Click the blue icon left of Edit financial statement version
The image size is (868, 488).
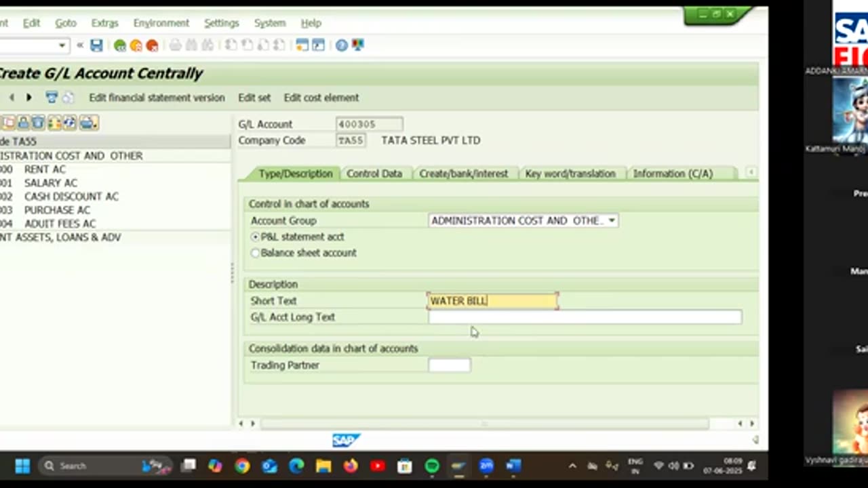coord(52,98)
